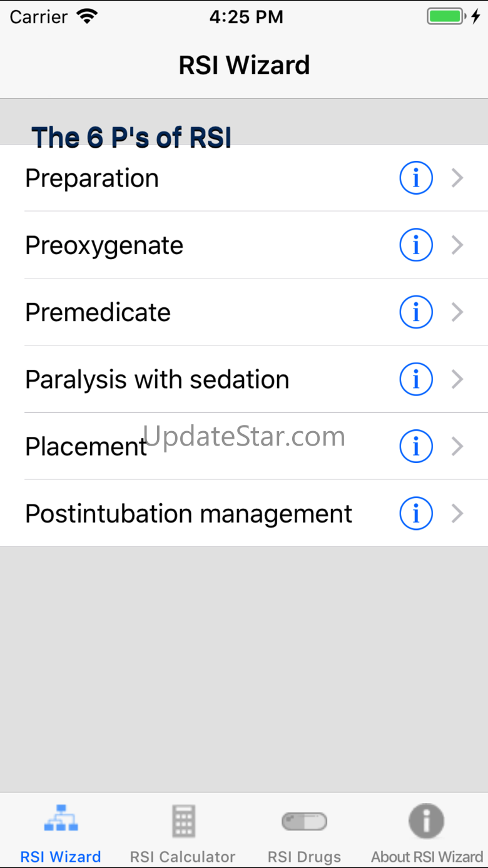Select the Preparation step

click(x=92, y=178)
